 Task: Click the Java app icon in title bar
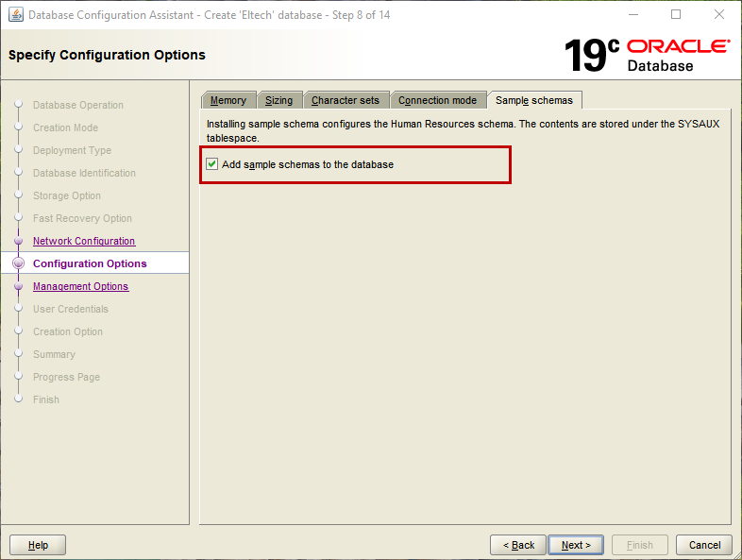tap(16, 15)
